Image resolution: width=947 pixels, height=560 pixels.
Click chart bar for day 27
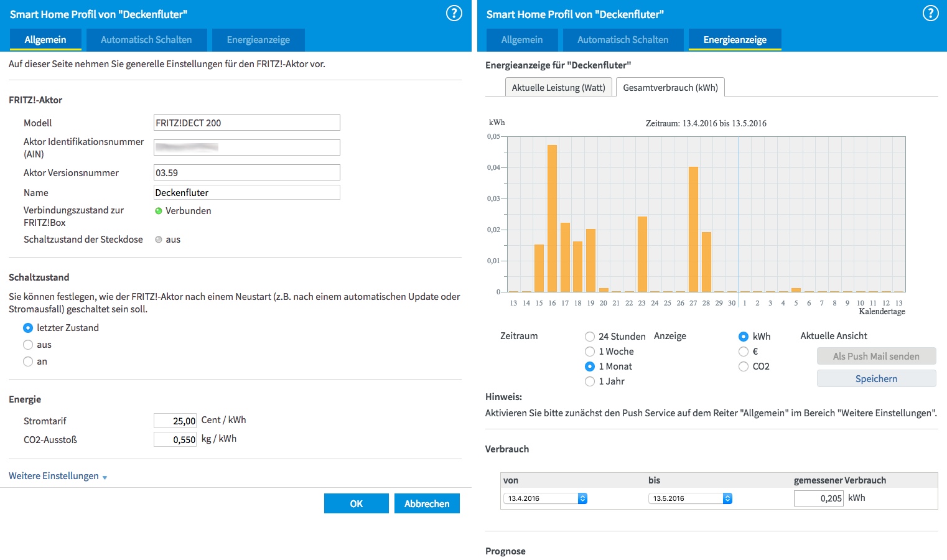pyautogui.click(x=693, y=230)
